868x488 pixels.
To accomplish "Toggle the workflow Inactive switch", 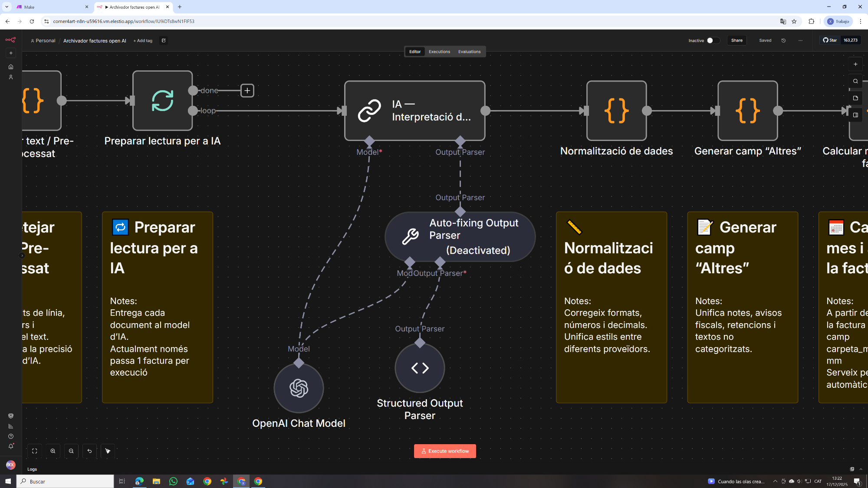I will tap(713, 40).
